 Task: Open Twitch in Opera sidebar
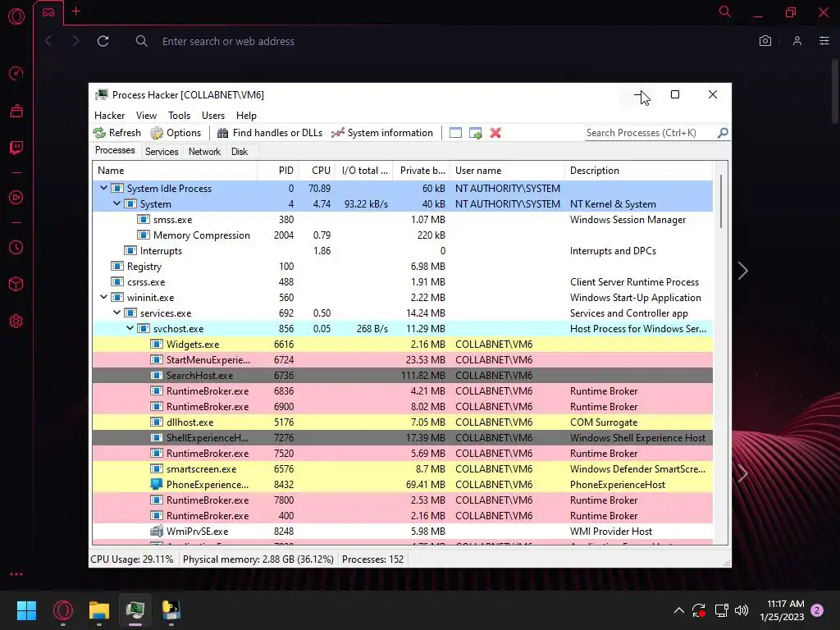tap(16, 148)
